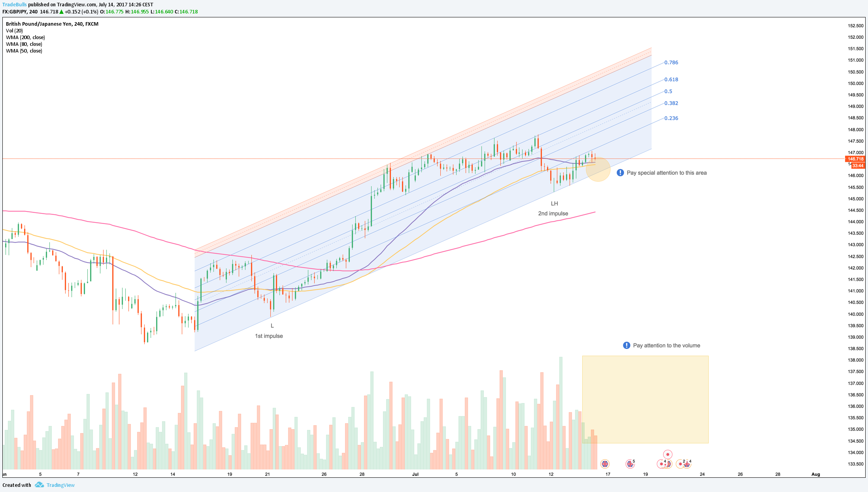The height and width of the screenshot is (492, 868).
Task: Click the 133.500 price axis label
Action: [855, 464]
